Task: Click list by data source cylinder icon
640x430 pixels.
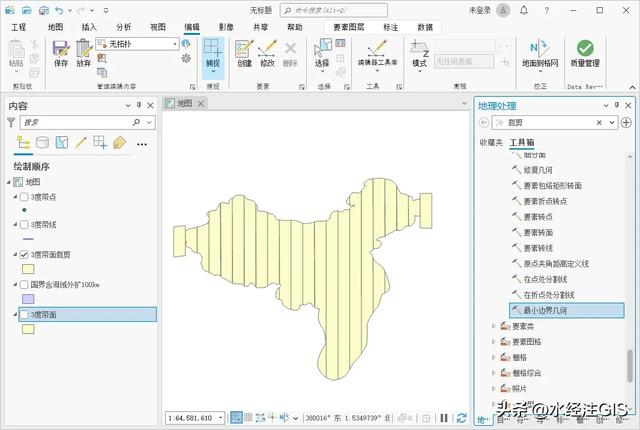Action: tap(42, 142)
